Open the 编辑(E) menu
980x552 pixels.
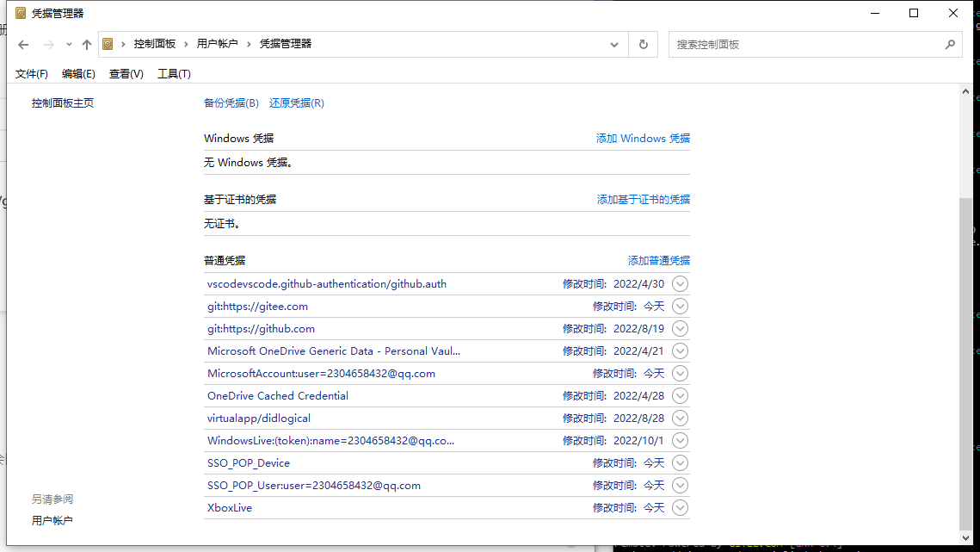pos(78,74)
